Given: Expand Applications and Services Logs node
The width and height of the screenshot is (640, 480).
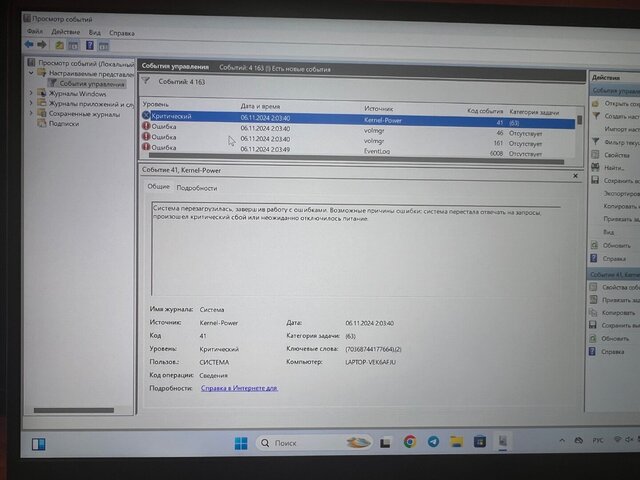Looking at the screenshot, I should 31,103.
